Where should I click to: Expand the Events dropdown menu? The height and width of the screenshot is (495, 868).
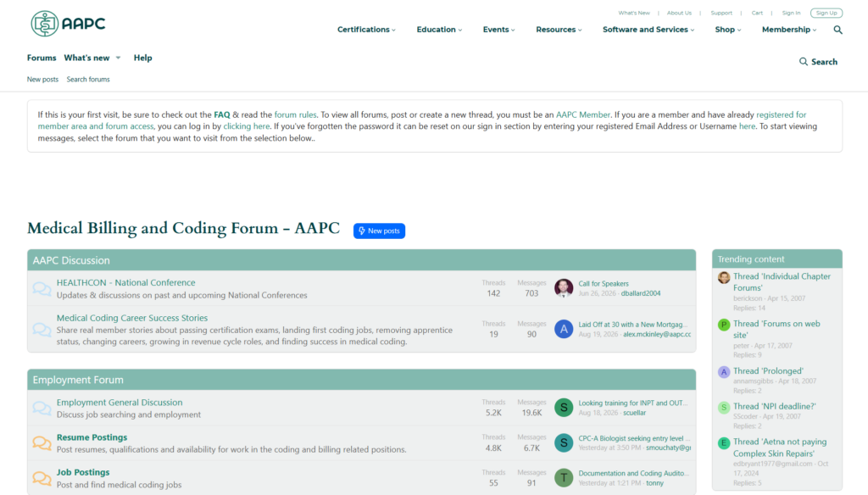(x=498, y=30)
